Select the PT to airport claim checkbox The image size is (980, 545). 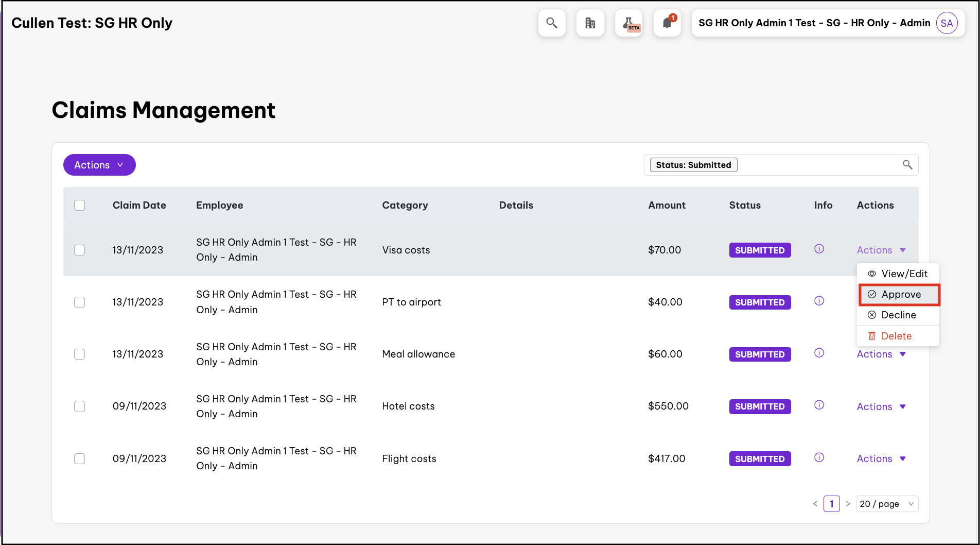(x=80, y=302)
